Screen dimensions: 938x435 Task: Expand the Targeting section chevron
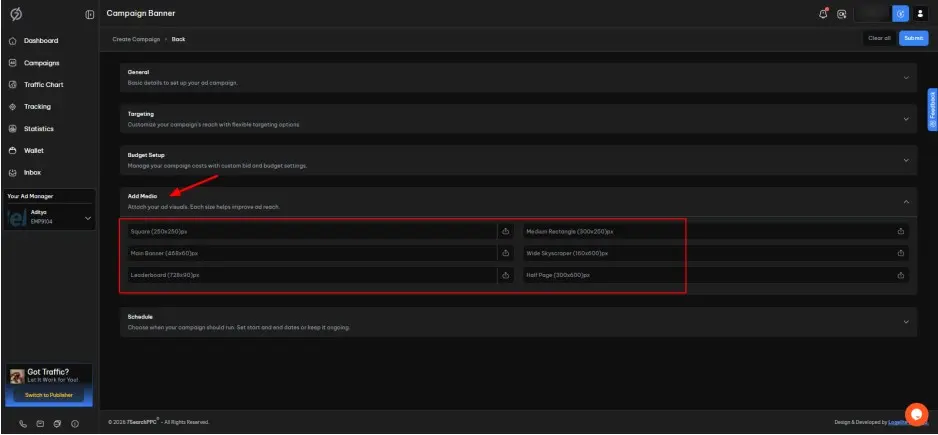(906, 119)
